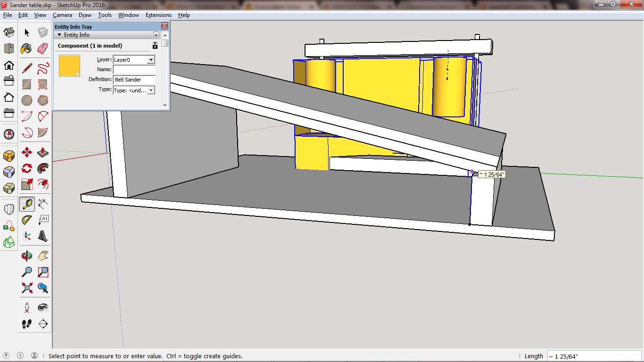Open the Layer dropdown

click(151, 60)
